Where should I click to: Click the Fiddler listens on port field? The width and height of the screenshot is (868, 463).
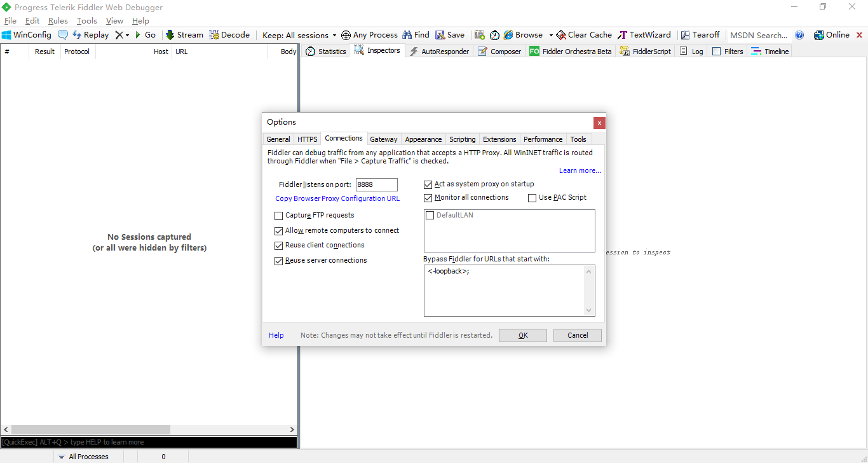[x=377, y=184]
